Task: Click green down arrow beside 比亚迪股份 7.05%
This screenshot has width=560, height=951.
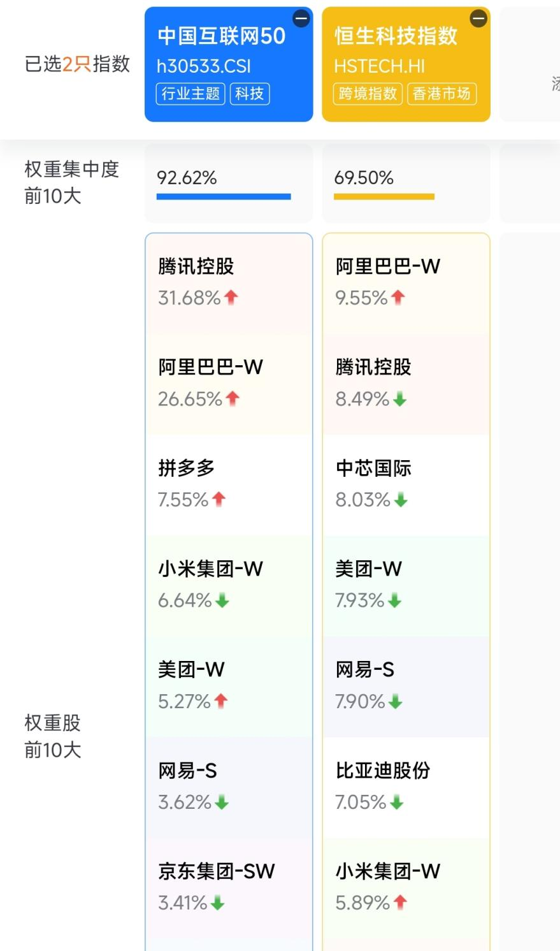Action: click(397, 802)
